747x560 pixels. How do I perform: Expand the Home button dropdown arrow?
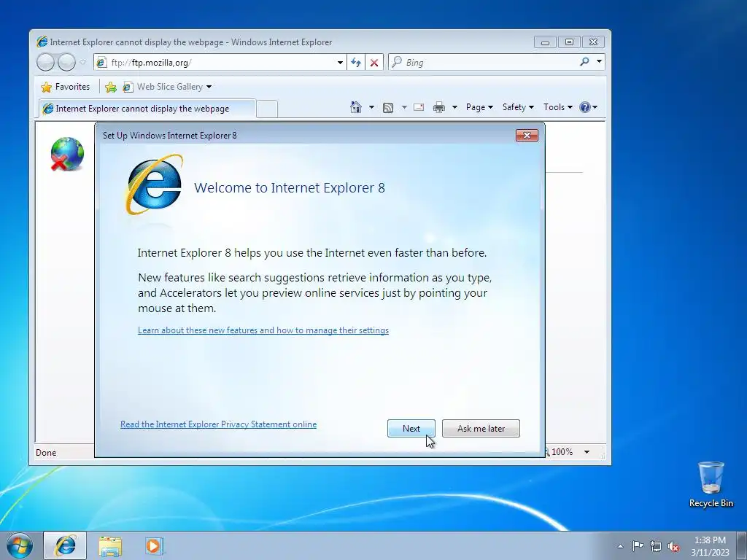[x=371, y=107]
